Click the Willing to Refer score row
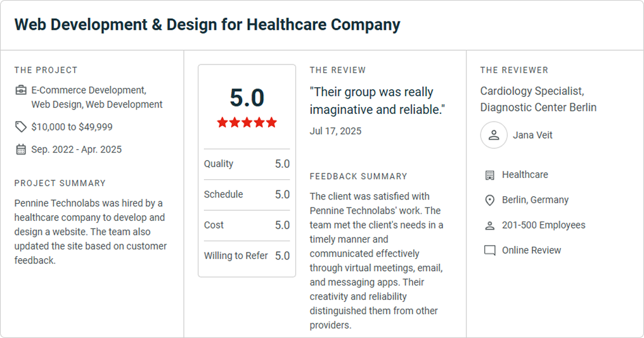Image resolution: width=644 pixels, height=338 pixels. click(x=247, y=256)
